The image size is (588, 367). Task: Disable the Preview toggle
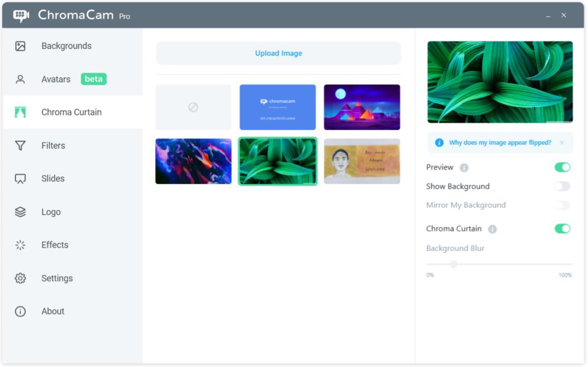[x=562, y=167]
